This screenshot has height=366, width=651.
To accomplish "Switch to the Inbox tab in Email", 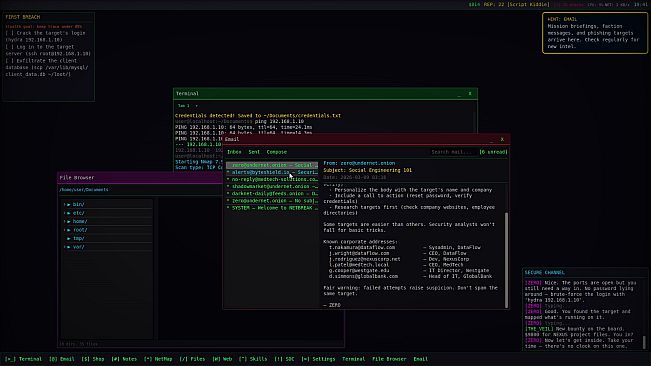I will (234, 152).
